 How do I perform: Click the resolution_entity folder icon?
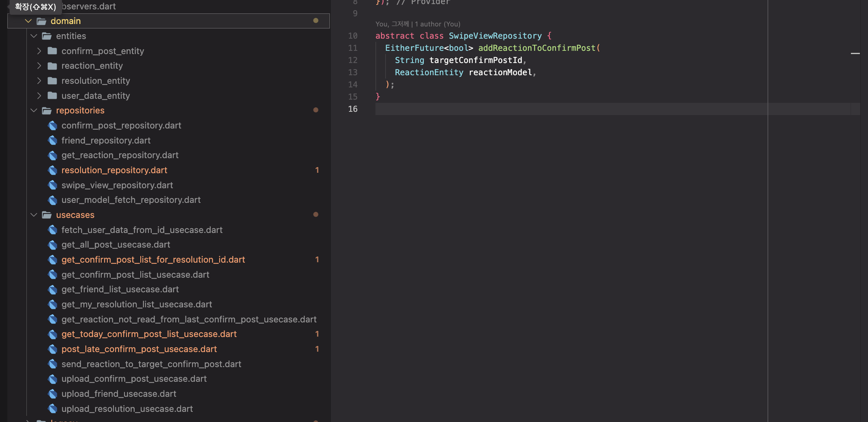pos(52,80)
